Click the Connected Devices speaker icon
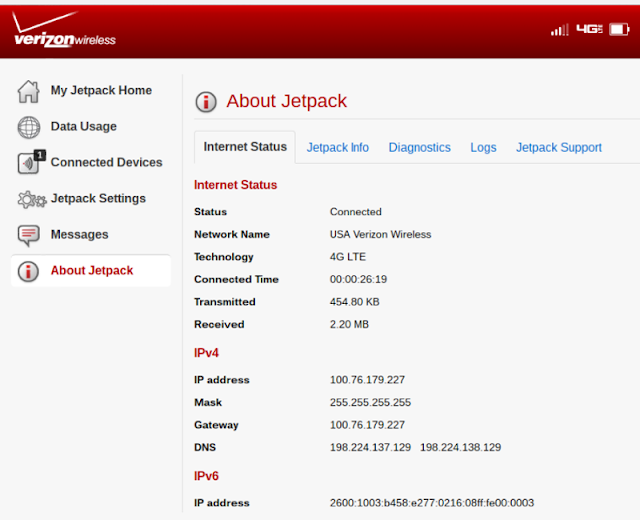The image size is (640, 520). (x=31, y=162)
